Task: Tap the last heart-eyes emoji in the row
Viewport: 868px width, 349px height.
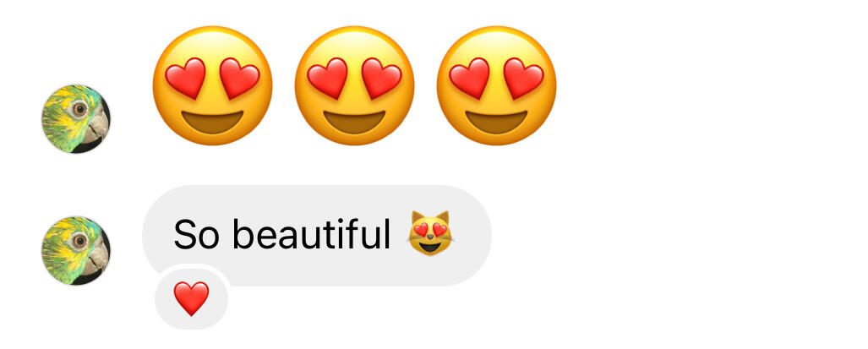Action: [497, 85]
